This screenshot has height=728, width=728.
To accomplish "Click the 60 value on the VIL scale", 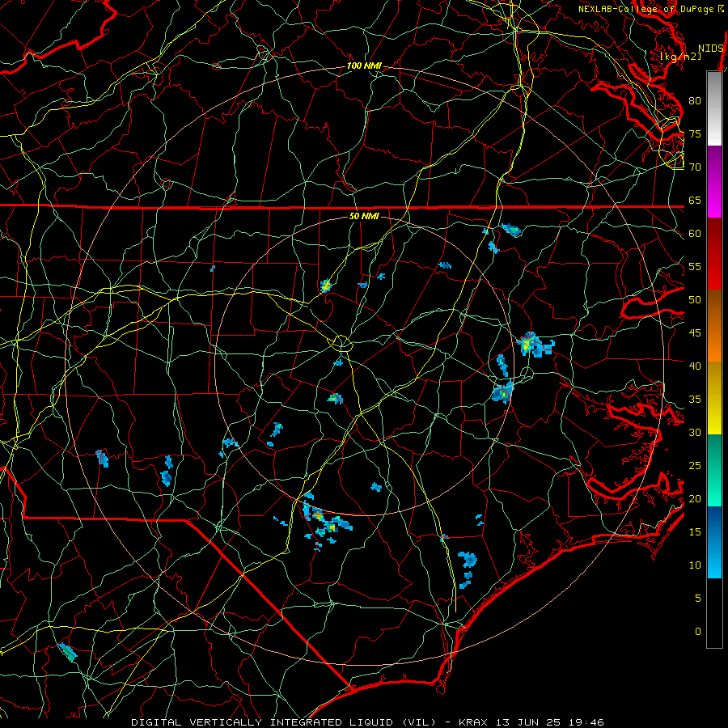I will point(695,234).
